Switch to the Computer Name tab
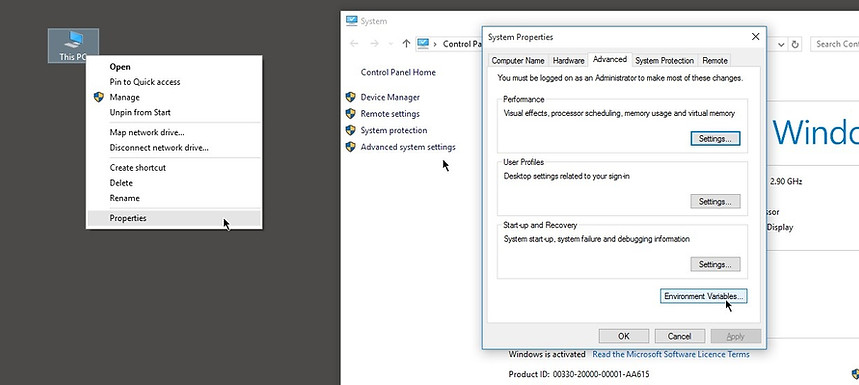859x385 pixels. click(518, 60)
